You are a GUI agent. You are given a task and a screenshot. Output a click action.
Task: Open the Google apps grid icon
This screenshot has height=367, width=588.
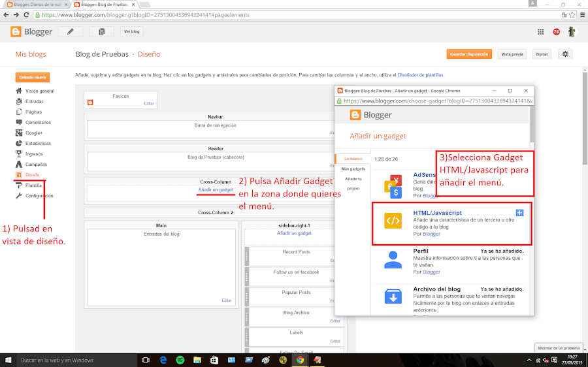(x=540, y=32)
